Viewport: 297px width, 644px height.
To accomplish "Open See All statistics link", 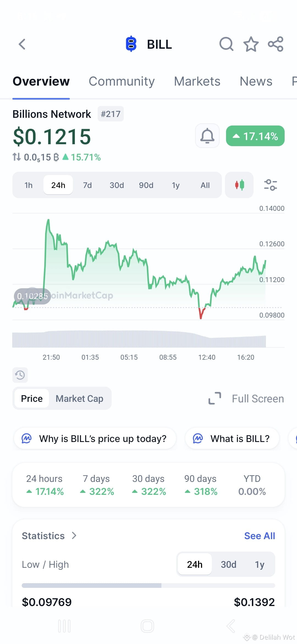I will click(260, 536).
